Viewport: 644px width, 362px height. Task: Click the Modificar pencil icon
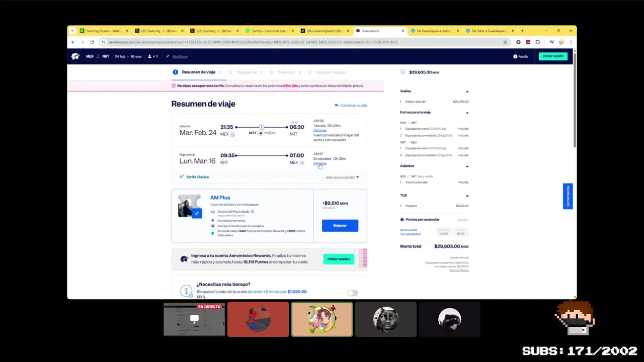tap(168, 56)
